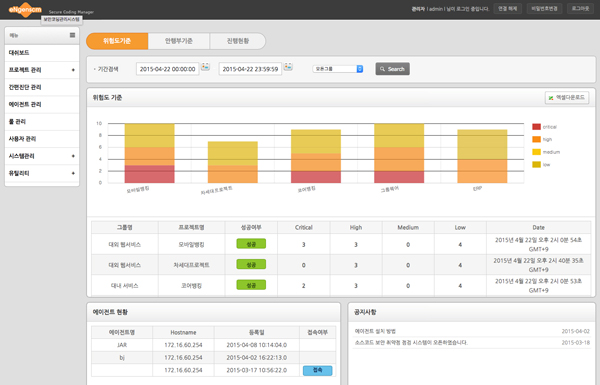Click the medium legend yellow swatch
The image size is (600, 385).
[x=536, y=152]
